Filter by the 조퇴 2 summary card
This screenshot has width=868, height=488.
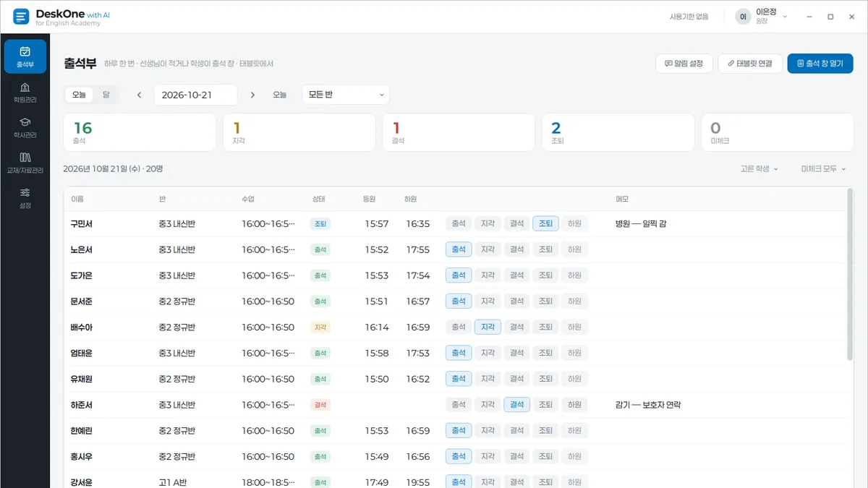tap(618, 132)
